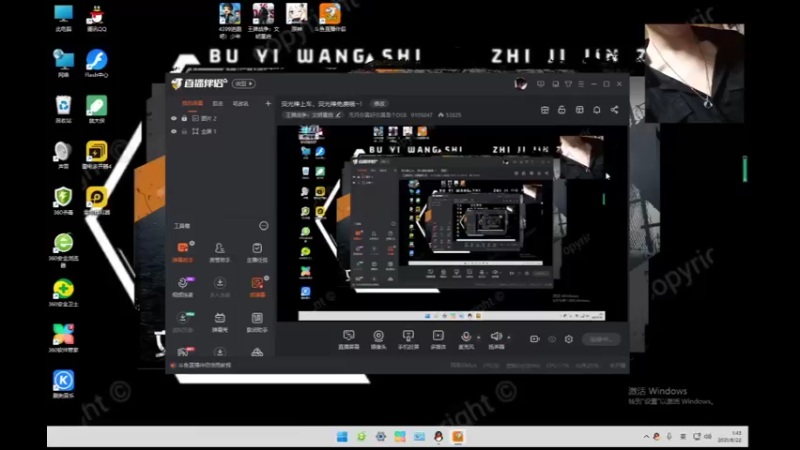Collapse the 工具箱 toolbox panel

click(x=263, y=226)
